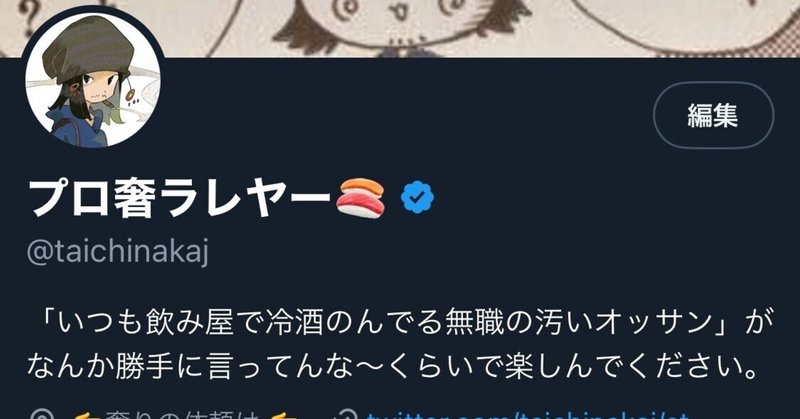Click the @taichinakaj username handle
The image size is (800, 419).
(x=118, y=252)
